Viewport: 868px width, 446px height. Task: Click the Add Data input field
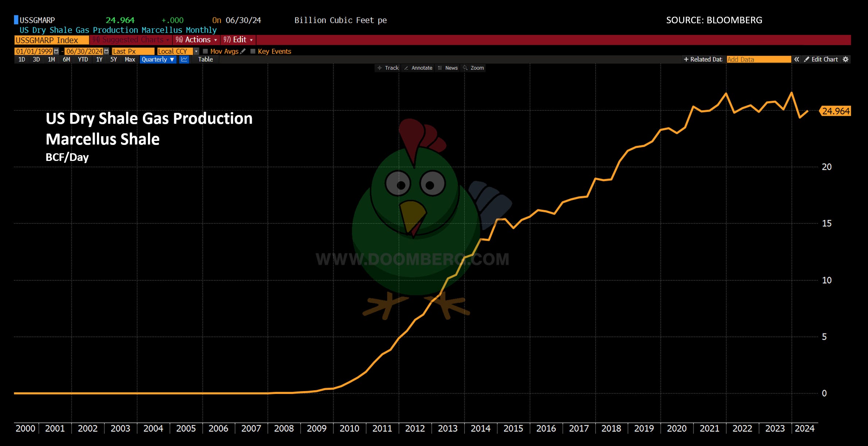click(759, 59)
